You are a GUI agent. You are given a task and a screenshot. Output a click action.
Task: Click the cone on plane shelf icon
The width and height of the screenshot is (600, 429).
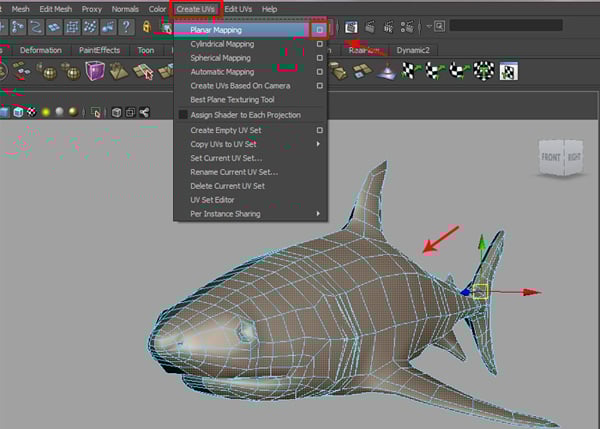point(386,71)
